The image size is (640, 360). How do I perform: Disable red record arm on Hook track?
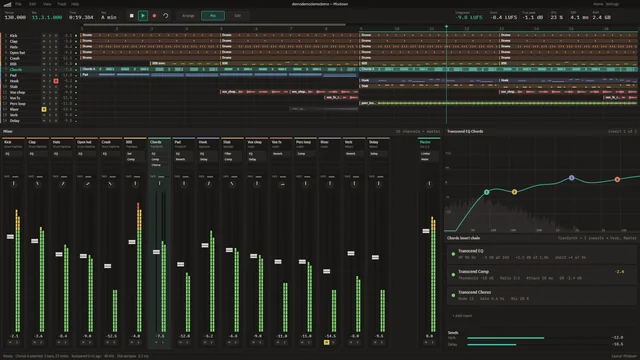(56, 81)
